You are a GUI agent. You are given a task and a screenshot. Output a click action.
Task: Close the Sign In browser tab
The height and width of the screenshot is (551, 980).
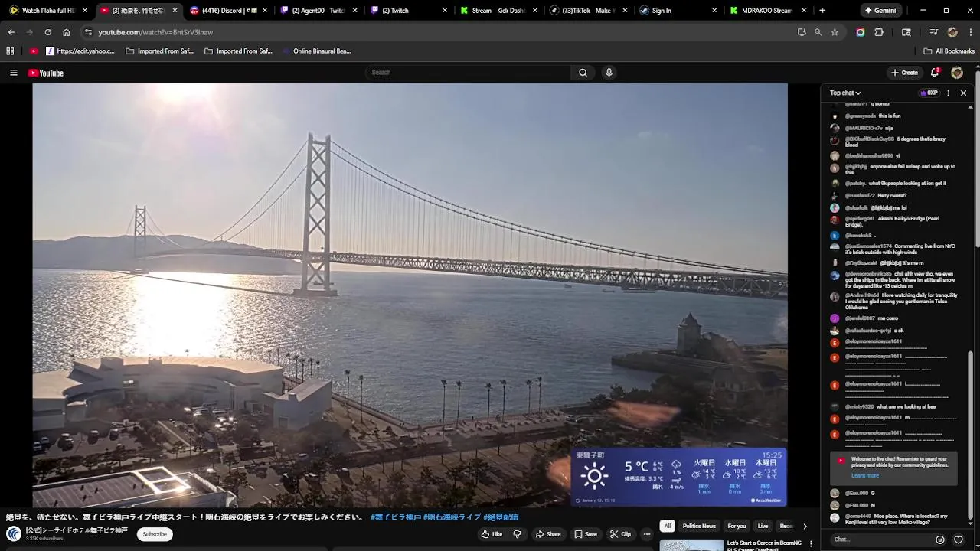[x=714, y=11]
